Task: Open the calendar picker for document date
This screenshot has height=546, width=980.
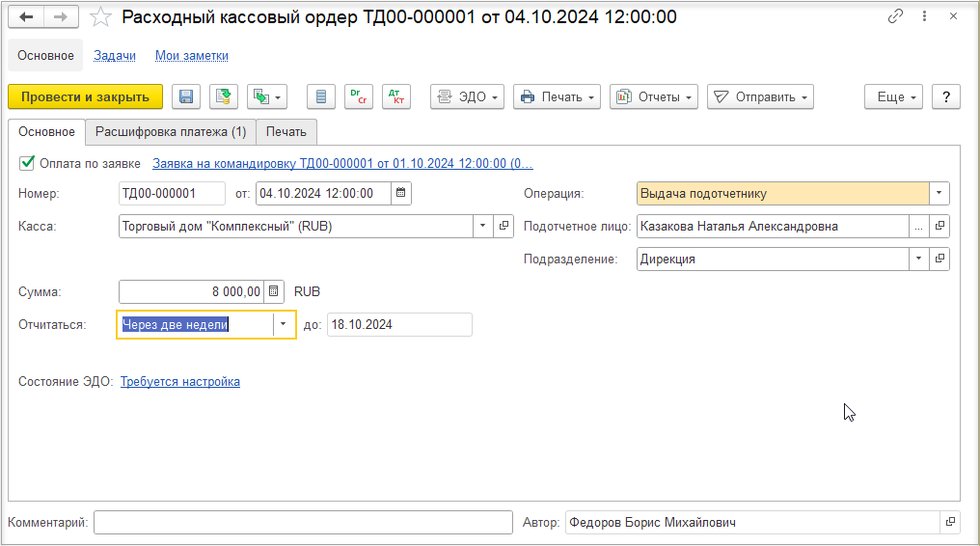Action: click(x=400, y=193)
